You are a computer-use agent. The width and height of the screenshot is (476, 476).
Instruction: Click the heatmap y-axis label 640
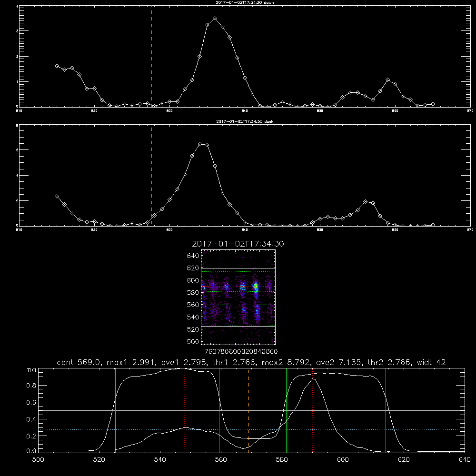tap(193, 256)
